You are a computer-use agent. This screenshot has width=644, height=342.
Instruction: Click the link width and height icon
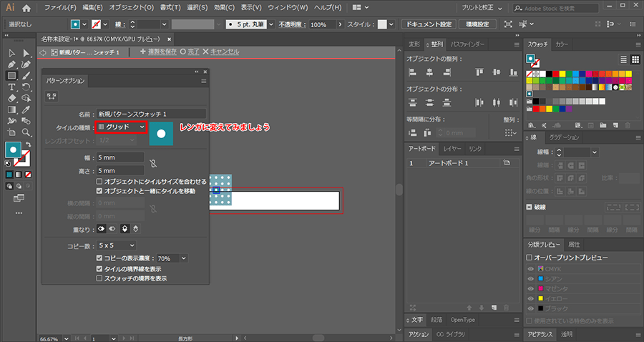[152, 164]
